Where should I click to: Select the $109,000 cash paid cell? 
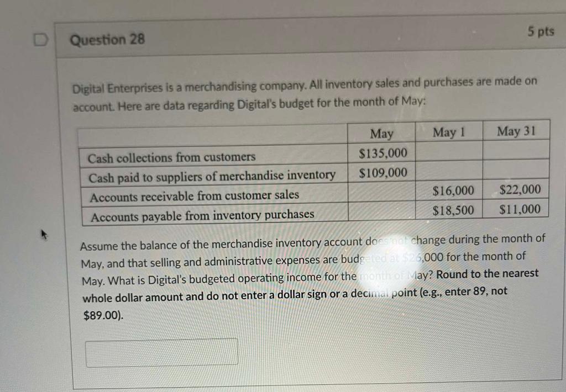[384, 172]
